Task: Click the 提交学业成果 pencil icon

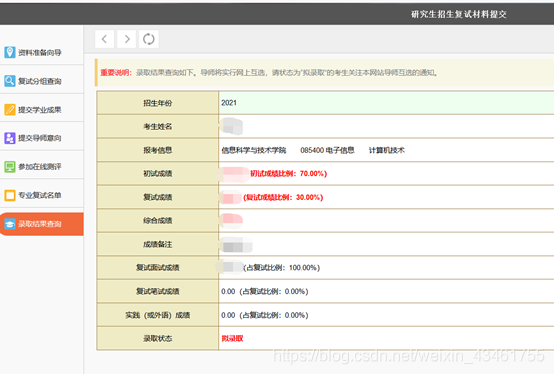Action: click(x=10, y=109)
